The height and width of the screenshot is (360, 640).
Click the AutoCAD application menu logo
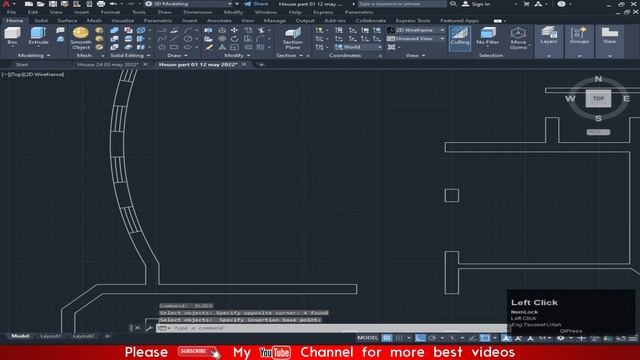click(x=6, y=4)
